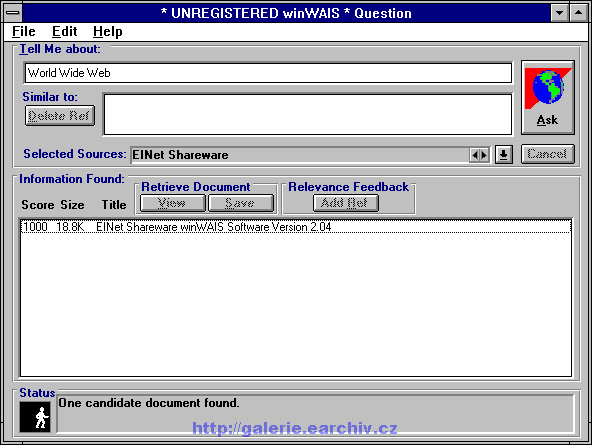The image size is (592, 445).
Task: Open the File menu
Action: click(23, 31)
